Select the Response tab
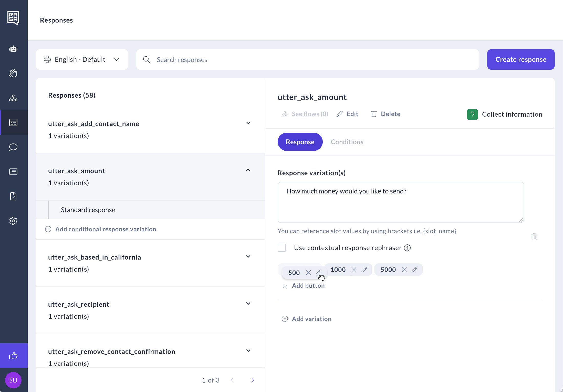The height and width of the screenshot is (392, 563). coord(300,142)
